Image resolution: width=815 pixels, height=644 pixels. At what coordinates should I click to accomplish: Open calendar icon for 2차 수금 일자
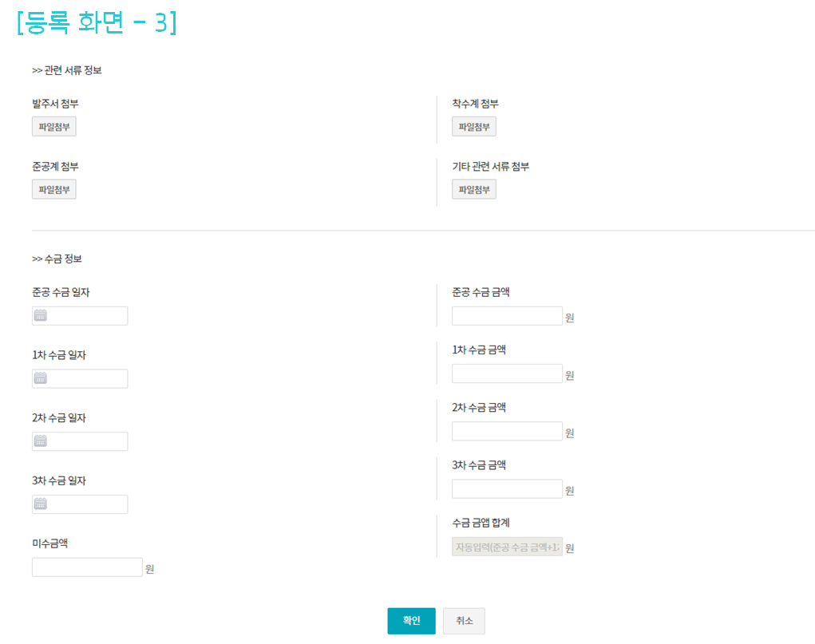41,441
